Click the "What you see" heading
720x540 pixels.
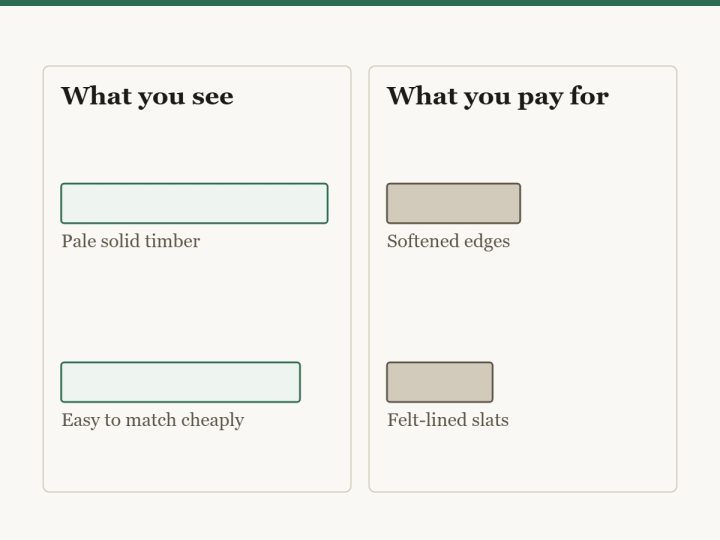pos(147,96)
